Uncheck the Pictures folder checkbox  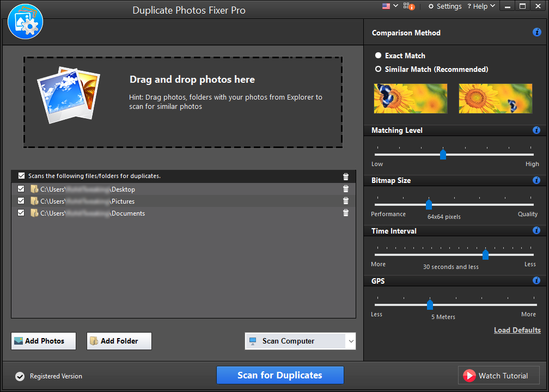pos(21,201)
